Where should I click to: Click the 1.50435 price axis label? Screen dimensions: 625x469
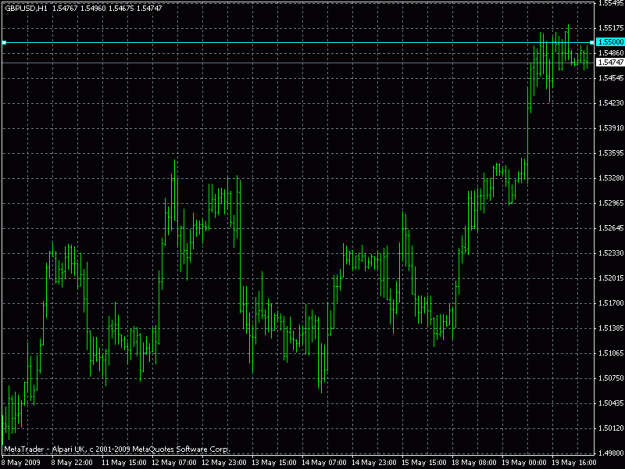click(611, 403)
